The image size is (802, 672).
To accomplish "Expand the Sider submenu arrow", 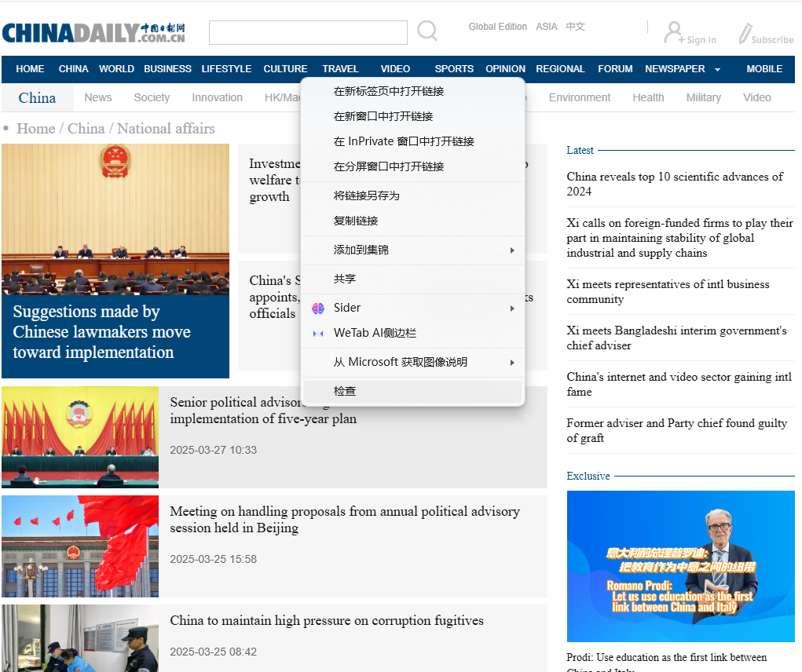I will (x=512, y=309).
